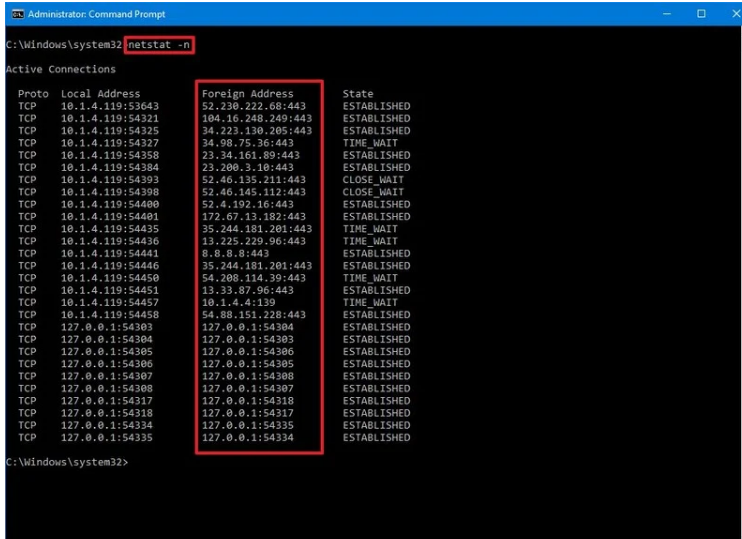The width and height of the screenshot is (742, 539).
Task: Maximize the Command Prompt window
Action: [701, 14]
